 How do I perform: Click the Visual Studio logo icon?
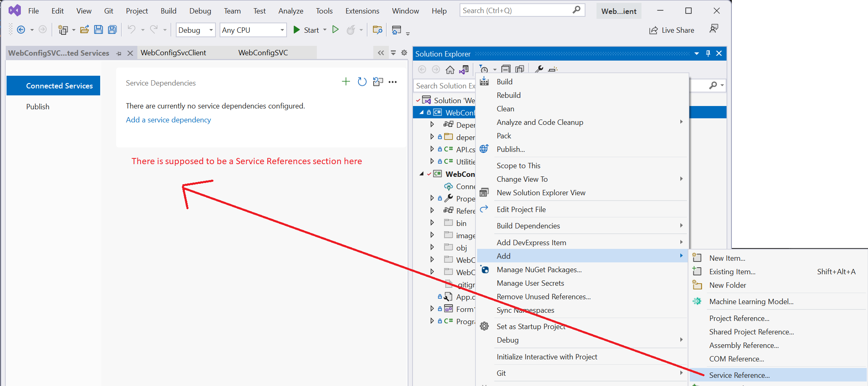point(15,10)
